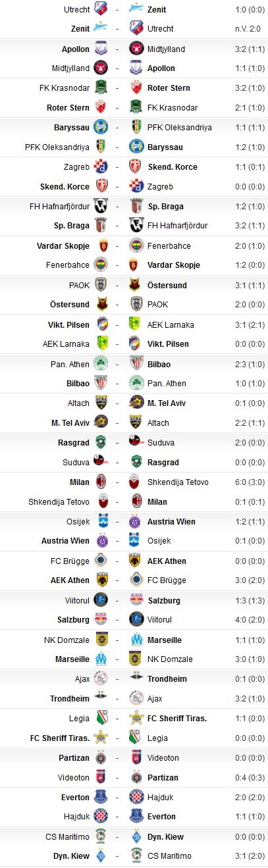The width and height of the screenshot is (268, 868).
Task: Click the Milan crest in the 6:0 row
Action: coord(101,482)
